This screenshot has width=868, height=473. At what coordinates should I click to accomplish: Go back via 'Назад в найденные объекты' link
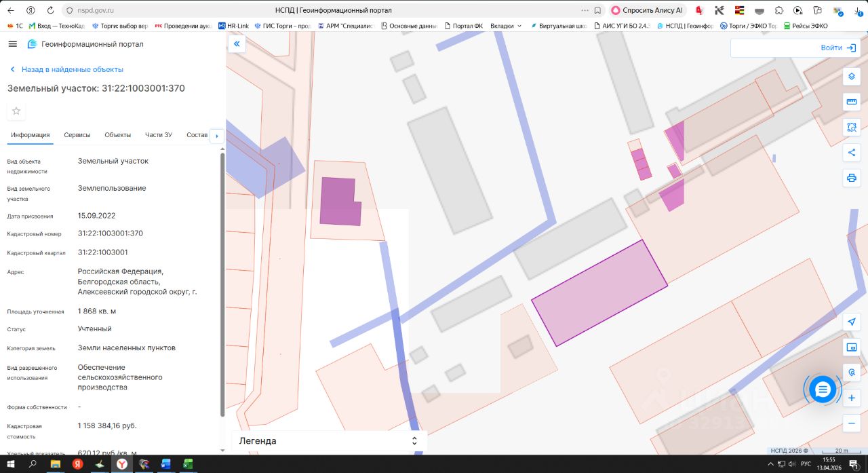click(66, 69)
